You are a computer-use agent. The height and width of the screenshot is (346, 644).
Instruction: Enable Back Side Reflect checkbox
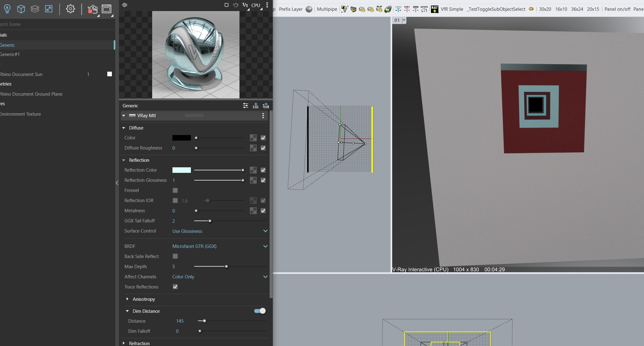(175, 256)
